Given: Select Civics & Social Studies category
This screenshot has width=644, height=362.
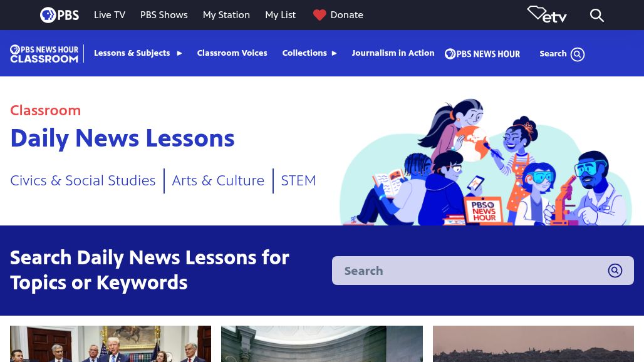Looking at the screenshot, I should coord(83,180).
